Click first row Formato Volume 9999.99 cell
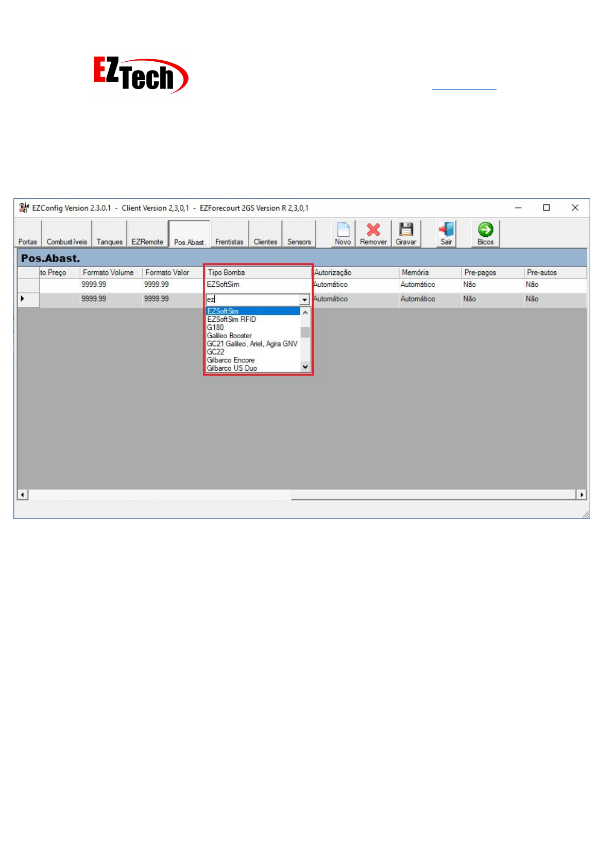Image resolution: width=614 pixels, height=868 pixels. pyautogui.click(x=111, y=285)
